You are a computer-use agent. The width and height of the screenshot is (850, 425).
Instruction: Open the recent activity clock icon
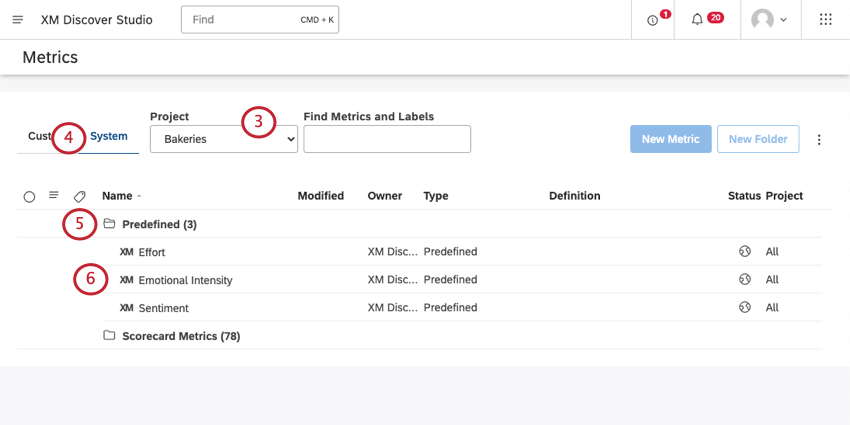653,20
